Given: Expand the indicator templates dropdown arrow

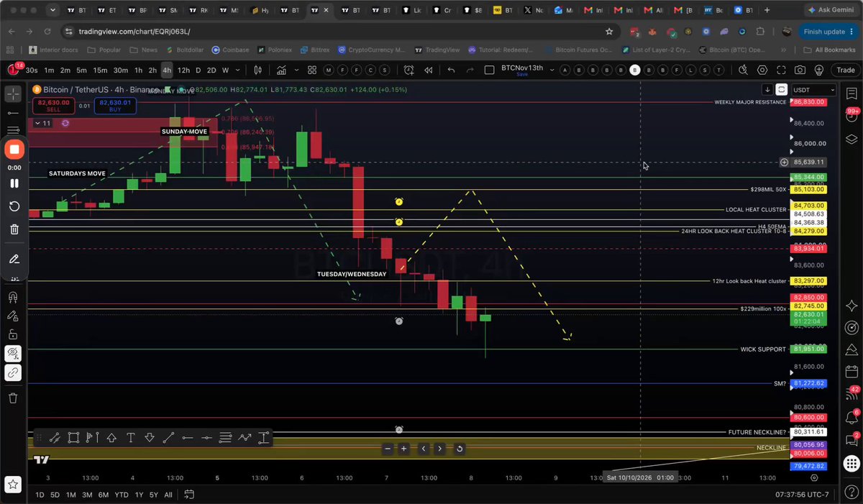Looking at the screenshot, I should 295,70.
